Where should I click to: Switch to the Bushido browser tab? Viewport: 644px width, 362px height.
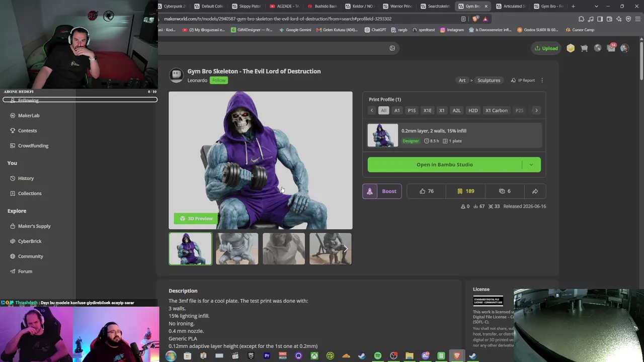pyautogui.click(x=322, y=6)
